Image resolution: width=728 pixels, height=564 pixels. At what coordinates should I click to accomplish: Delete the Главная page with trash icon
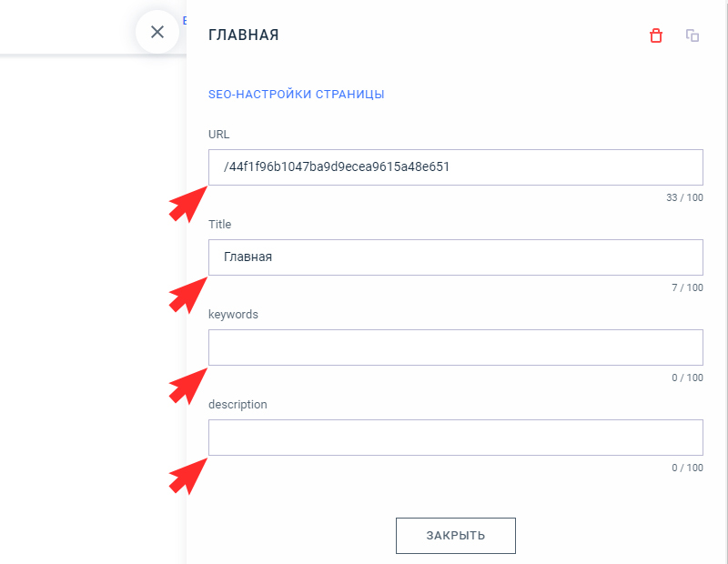(655, 35)
